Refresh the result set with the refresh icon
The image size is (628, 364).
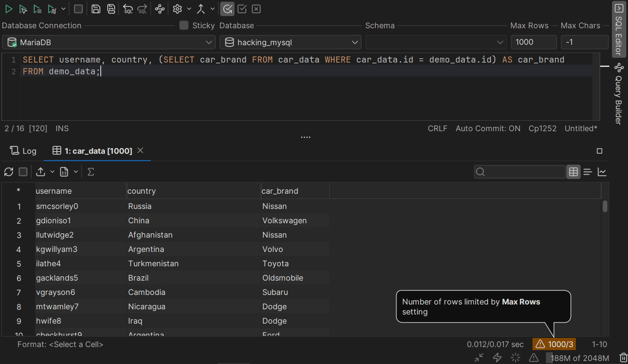(9, 172)
